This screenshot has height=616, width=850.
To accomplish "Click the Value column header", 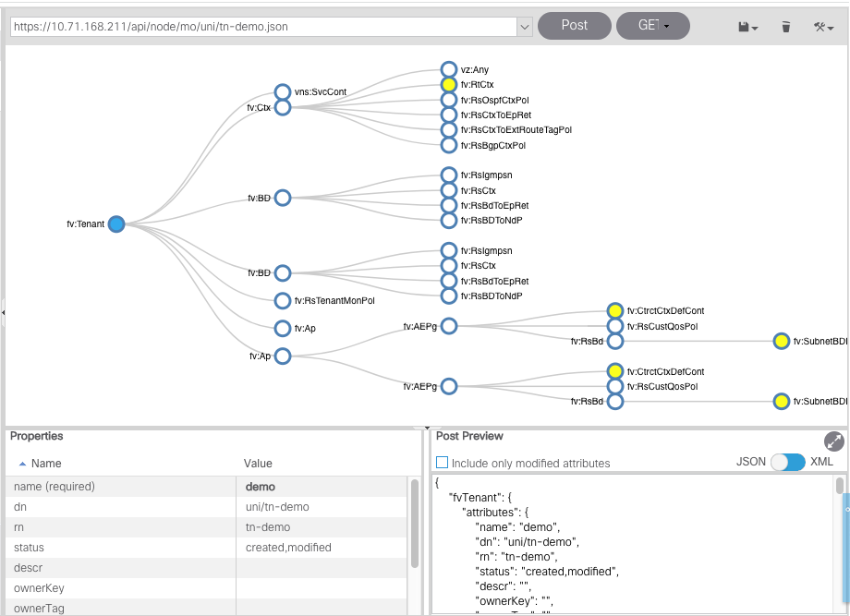I will coord(259,464).
